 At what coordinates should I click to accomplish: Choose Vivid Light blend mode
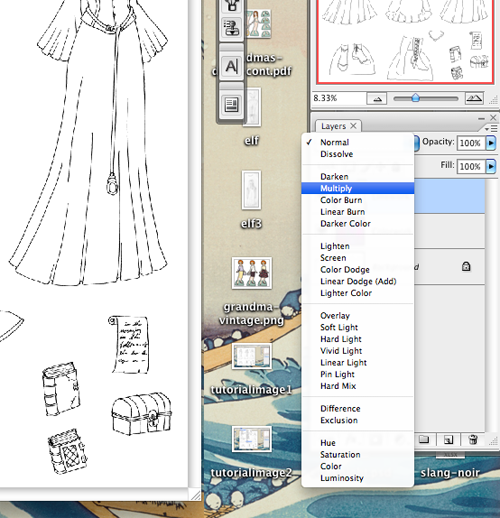click(357, 350)
